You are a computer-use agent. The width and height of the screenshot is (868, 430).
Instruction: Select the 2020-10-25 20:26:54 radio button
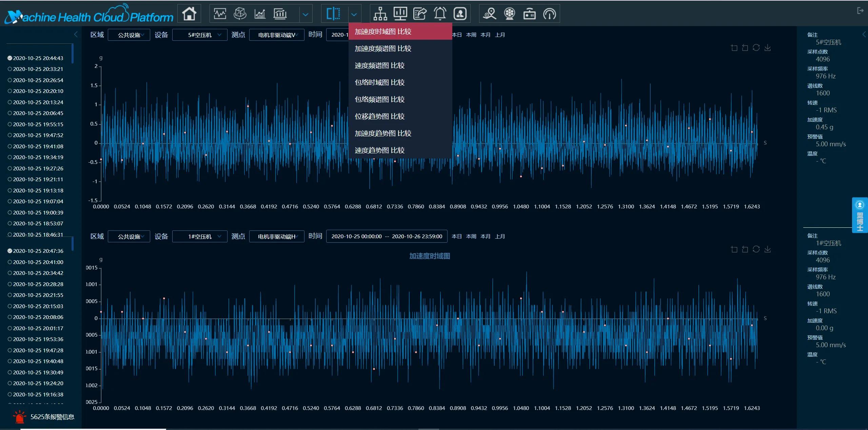pyautogui.click(x=10, y=80)
